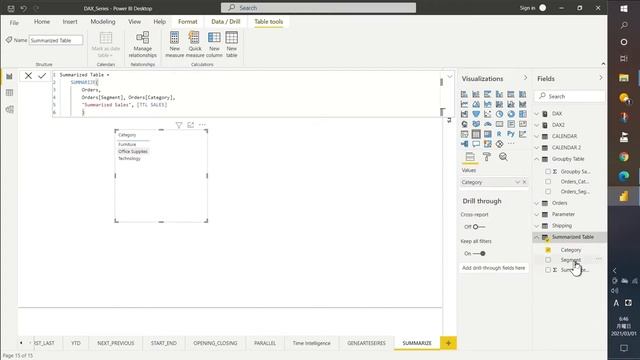640x360 pixels.
Task: Get more visuals via ellipsis icon
Action: coord(511,144)
